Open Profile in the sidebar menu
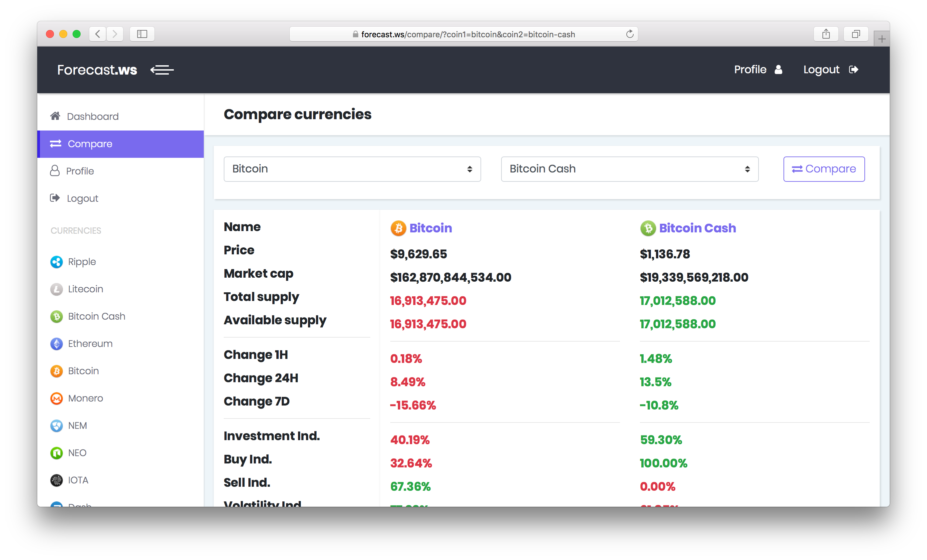Screen dimensions: 927x560 click(x=121, y=171)
